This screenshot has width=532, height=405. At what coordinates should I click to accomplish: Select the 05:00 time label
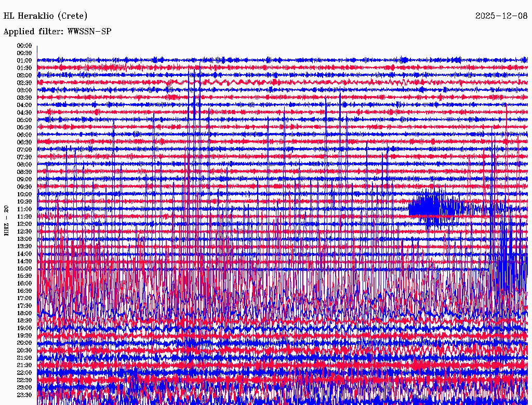tap(24, 120)
